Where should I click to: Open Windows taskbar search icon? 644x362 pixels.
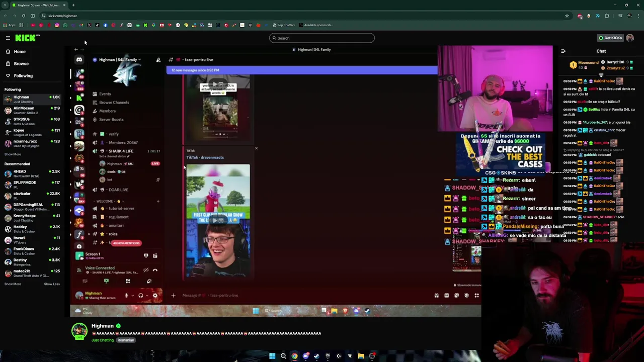[x=283, y=356]
